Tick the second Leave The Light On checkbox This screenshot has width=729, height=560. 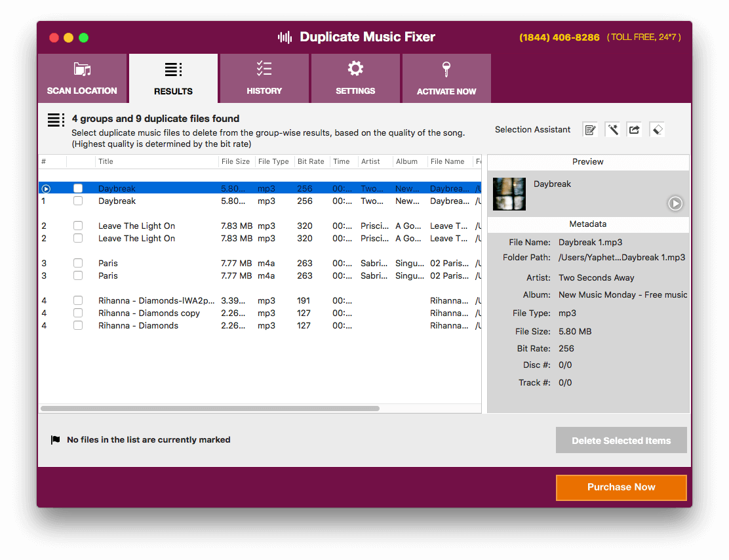[78, 238]
